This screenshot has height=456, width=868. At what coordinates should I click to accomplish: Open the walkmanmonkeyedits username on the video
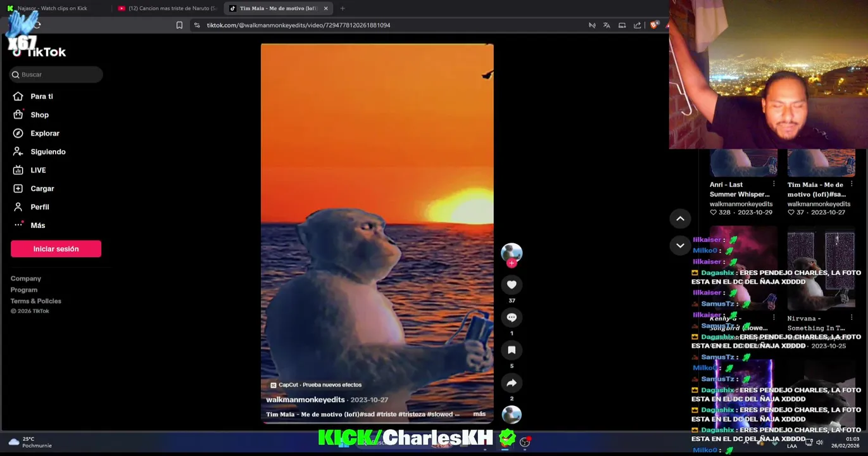pos(305,400)
